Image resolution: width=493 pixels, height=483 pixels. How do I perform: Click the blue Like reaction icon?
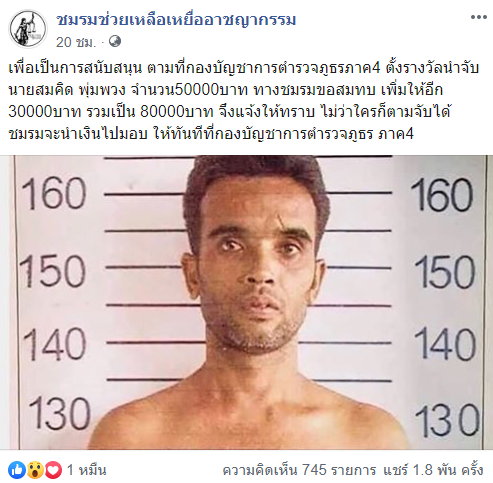(17, 470)
